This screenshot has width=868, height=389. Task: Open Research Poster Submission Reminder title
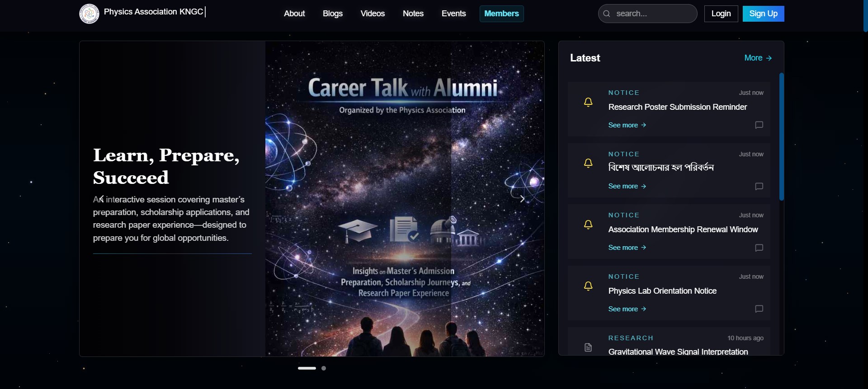[678, 107]
